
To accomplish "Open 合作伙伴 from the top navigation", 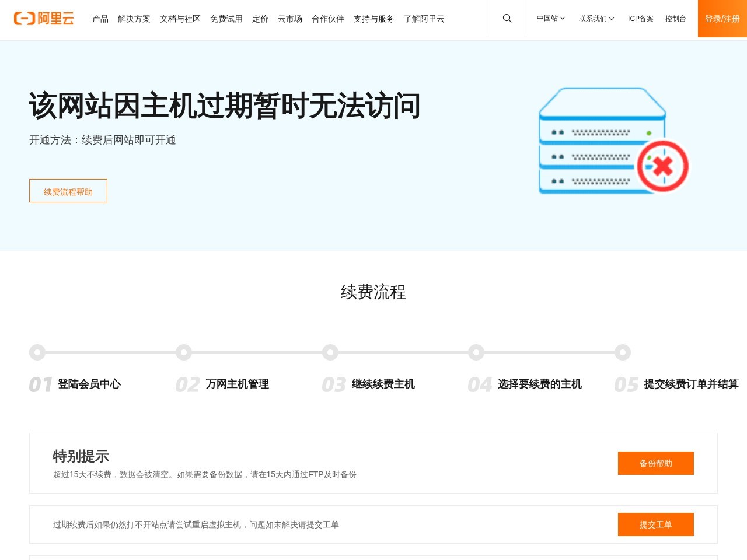I will (327, 19).
